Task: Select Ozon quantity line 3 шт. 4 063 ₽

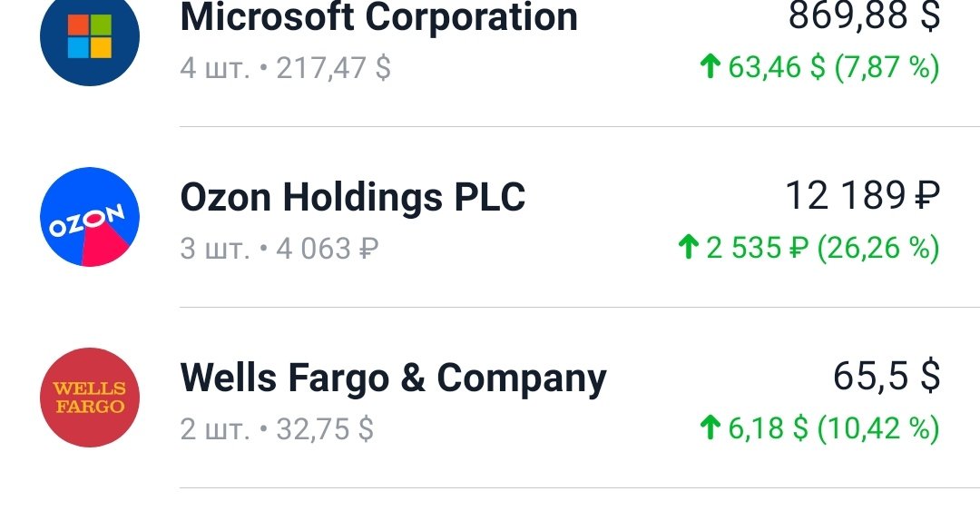Action: point(279,249)
